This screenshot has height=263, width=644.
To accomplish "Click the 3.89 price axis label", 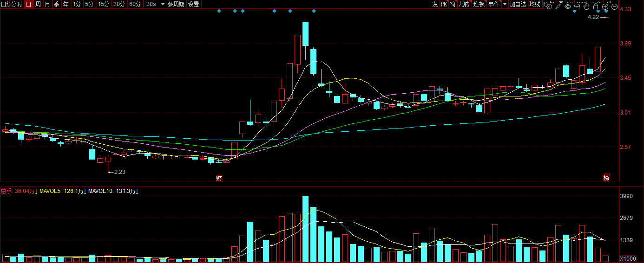I will (x=625, y=44).
